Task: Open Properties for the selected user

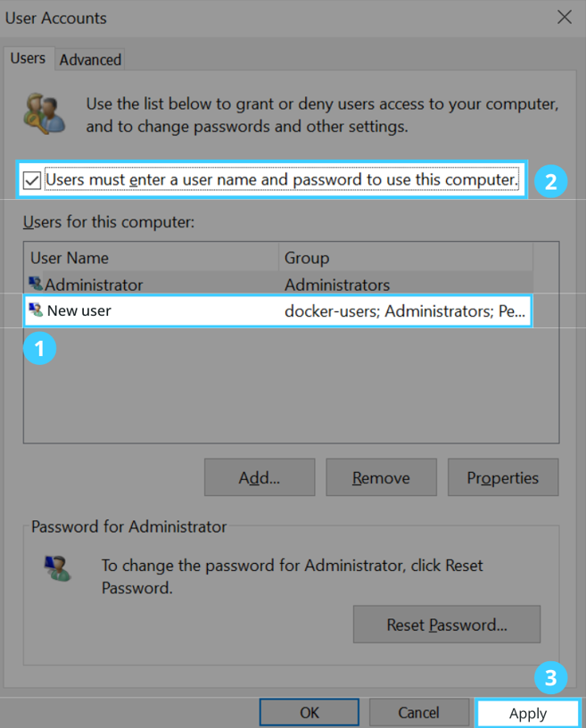Action: pyautogui.click(x=502, y=477)
